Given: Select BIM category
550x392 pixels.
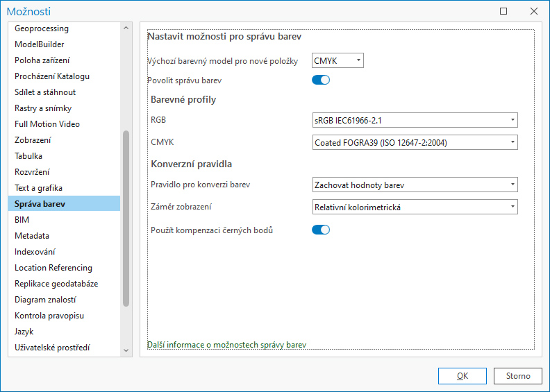Looking at the screenshot, I should 64,220.
